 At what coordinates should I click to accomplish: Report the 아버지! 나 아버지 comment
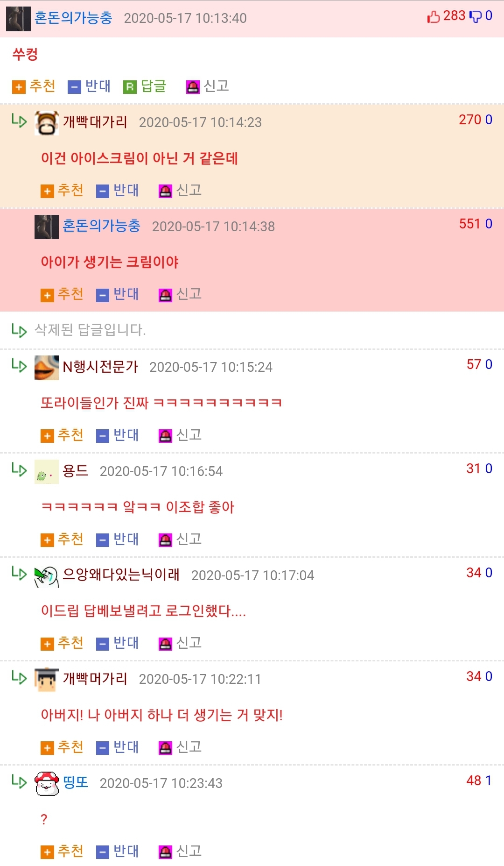[180, 747]
